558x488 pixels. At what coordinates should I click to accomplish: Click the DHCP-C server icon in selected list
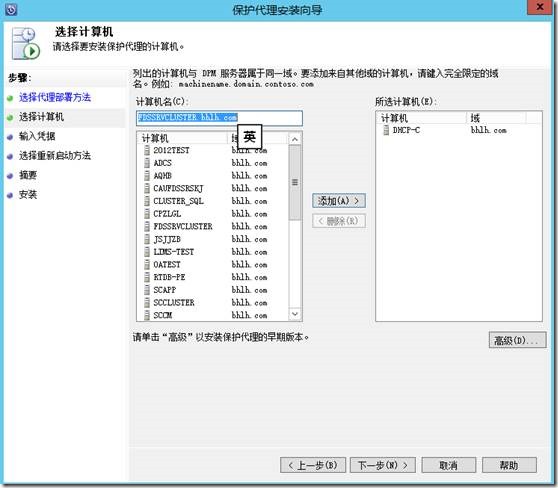pos(386,130)
